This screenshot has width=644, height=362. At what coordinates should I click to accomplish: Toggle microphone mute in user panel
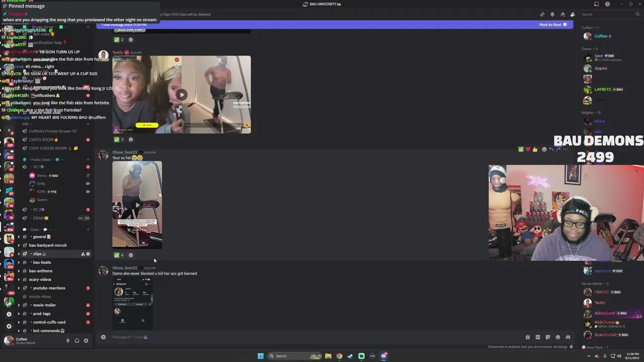click(x=68, y=341)
